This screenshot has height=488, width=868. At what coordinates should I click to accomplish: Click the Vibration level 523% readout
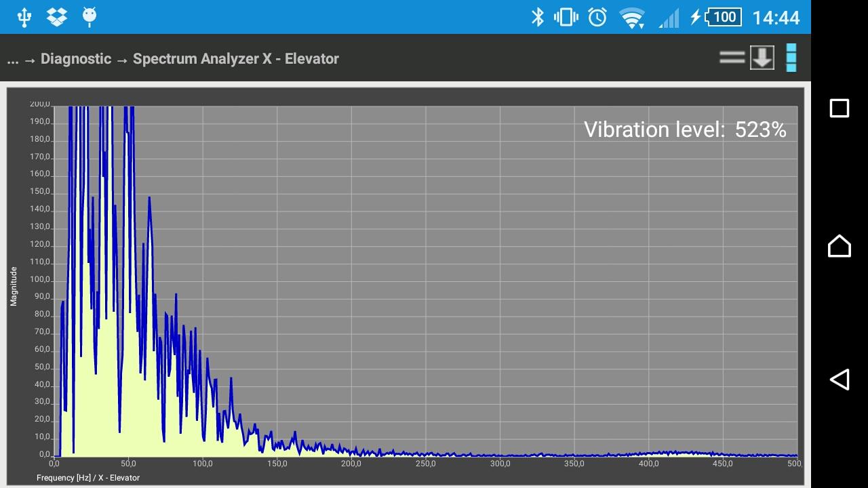coord(685,129)
